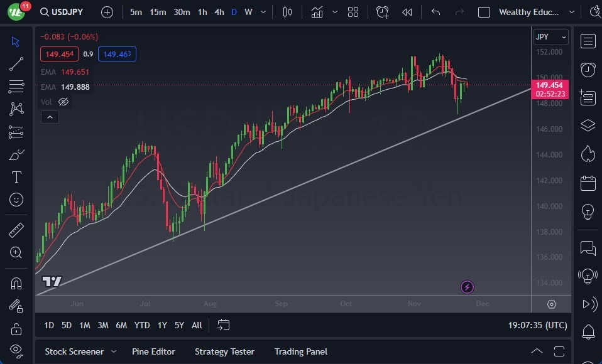Open the Indicators menu from top toolbar
The height and width of the screenshot is (364, 602).
pos(317,11)
